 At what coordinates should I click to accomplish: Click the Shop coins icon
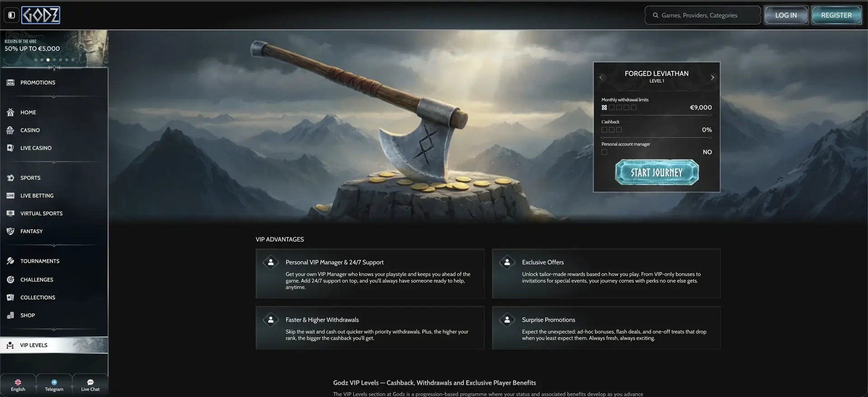10,315
